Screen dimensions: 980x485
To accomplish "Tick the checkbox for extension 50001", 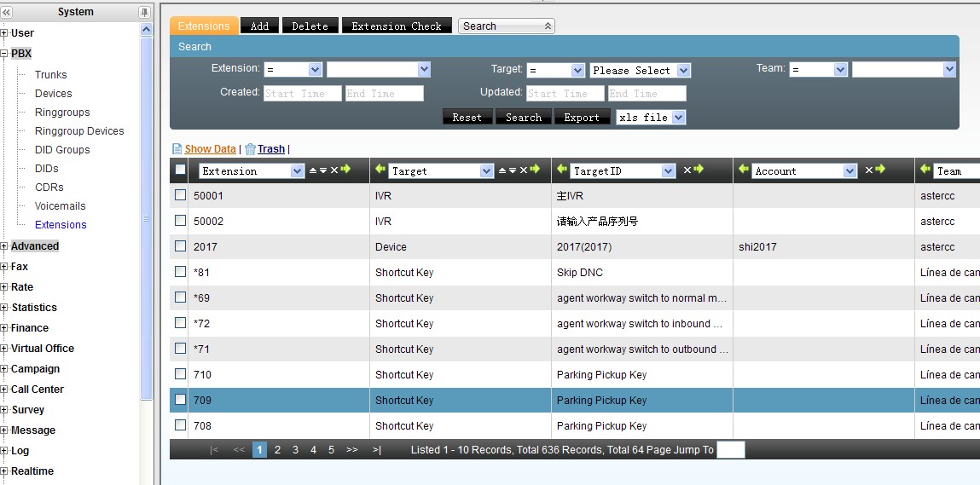I will (x=180, y=195).
